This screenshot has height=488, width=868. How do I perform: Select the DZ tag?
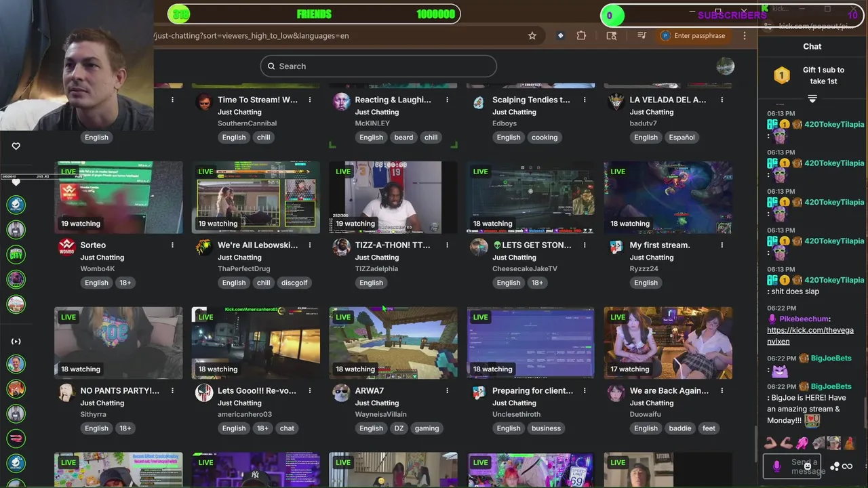399,428
